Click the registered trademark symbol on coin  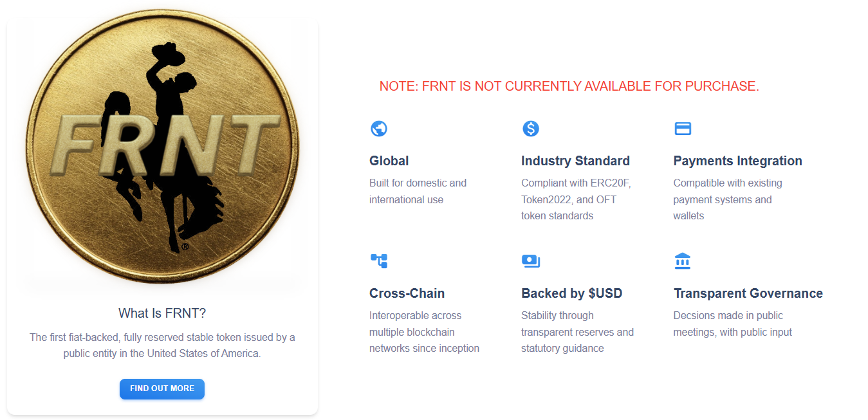pyautogui.click(x=185, y=247)
